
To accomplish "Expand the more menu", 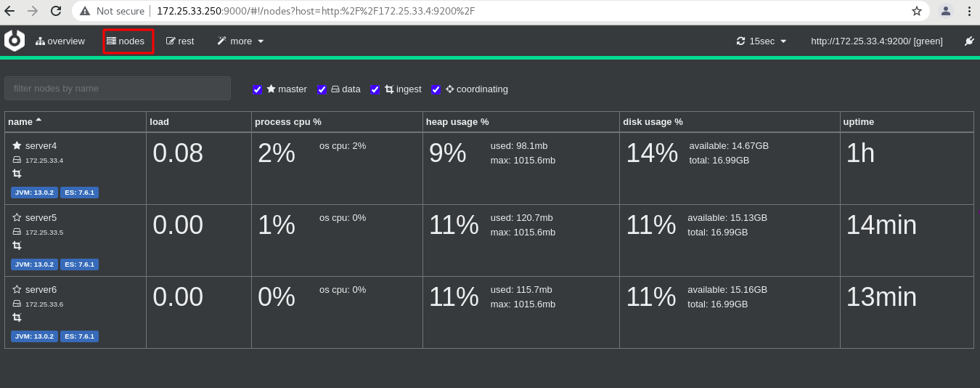I will 240,41.
